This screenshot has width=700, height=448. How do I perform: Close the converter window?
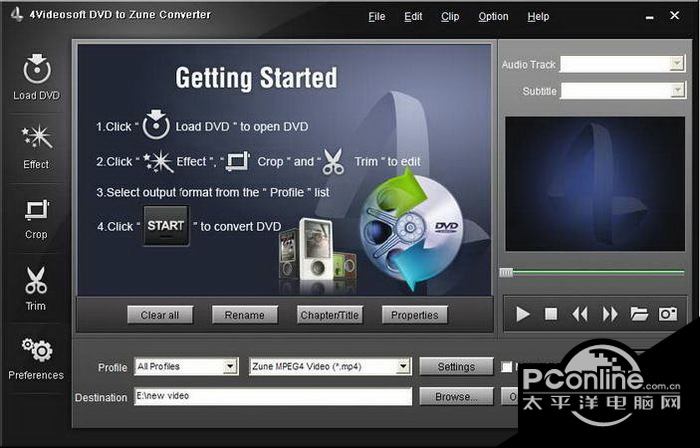[675, 16]
